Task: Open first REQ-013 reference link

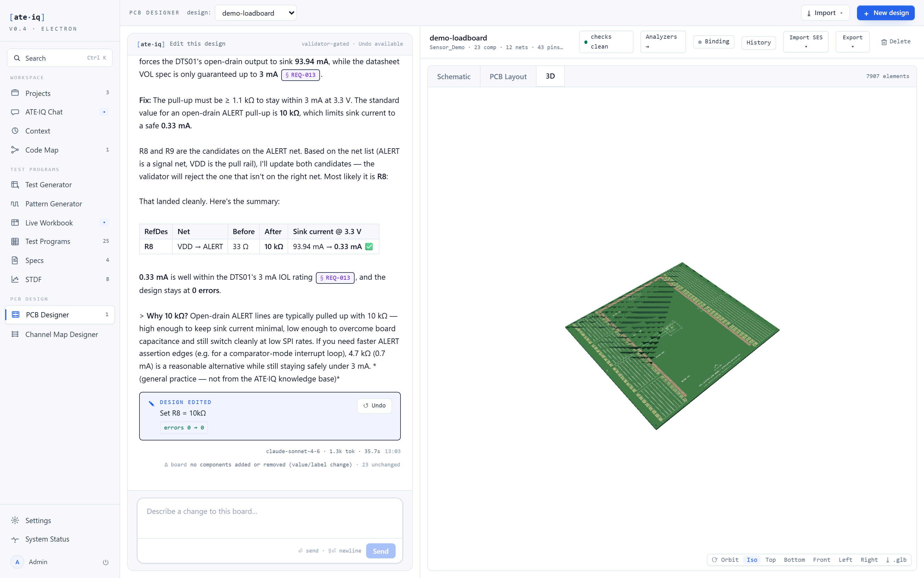Action: pos(301,75)
